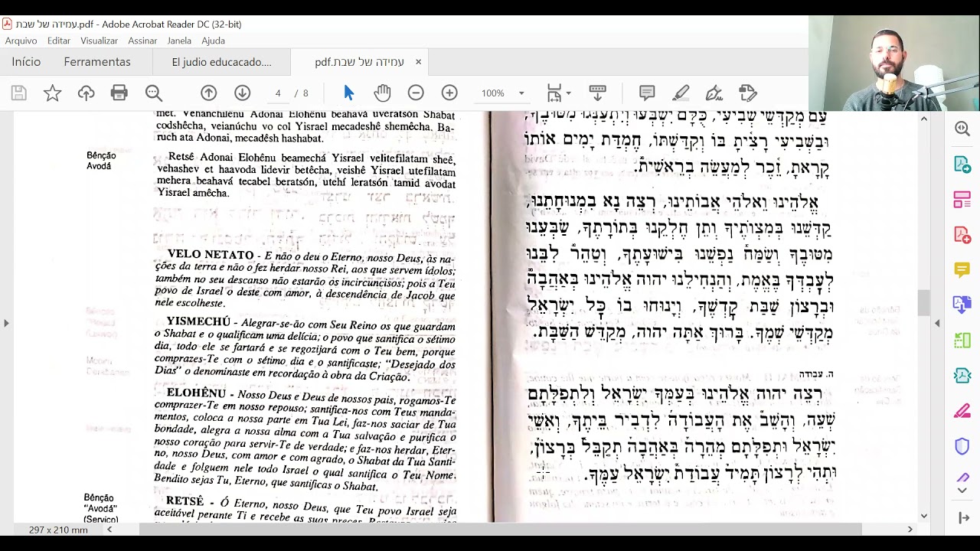Show more tools with the down chevron
The height and width of the screenshot is (551, 980).
tap(962, 491)
